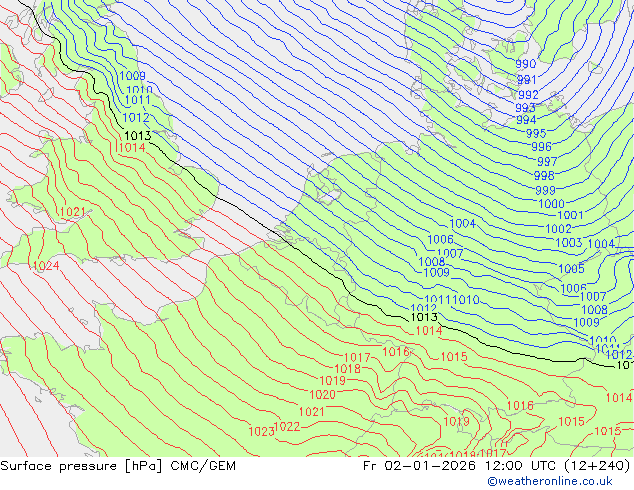Click the 999 isobar value
This screenshot has height=490, width=634.
(x=545, y=190)
